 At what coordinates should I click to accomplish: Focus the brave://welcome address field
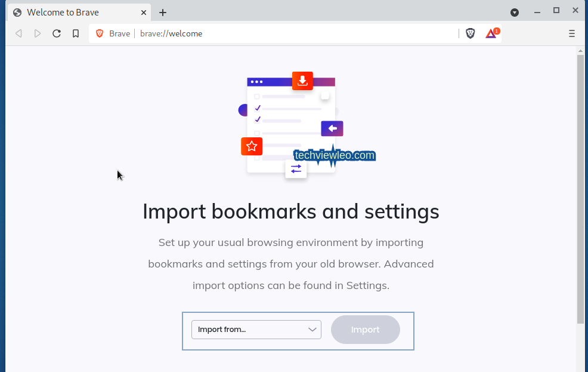coord(296,34)
